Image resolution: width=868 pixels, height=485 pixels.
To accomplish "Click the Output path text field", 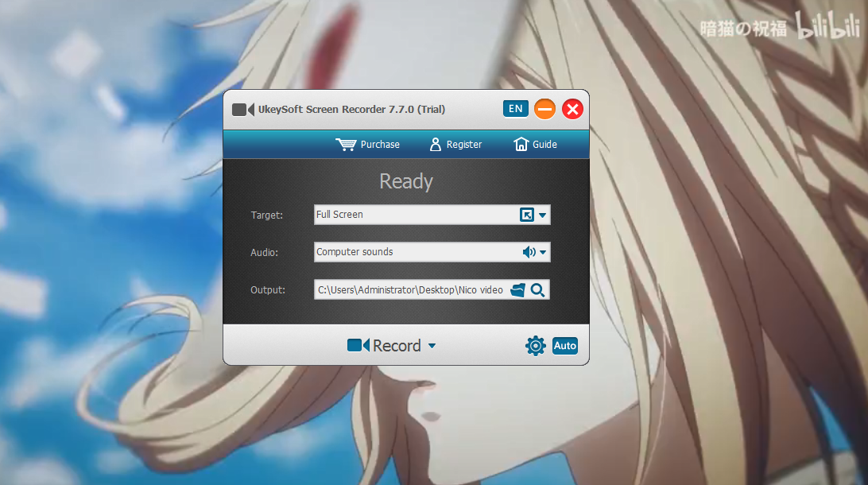I will point(410,290).
